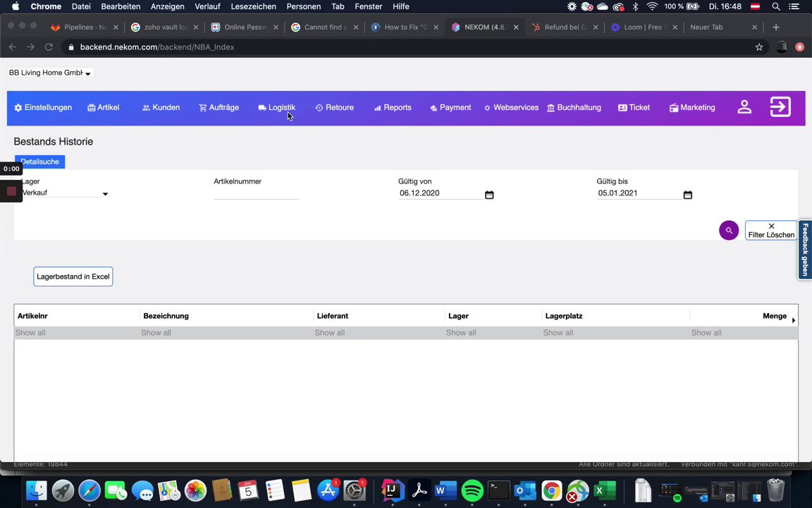Click the Show all filter under Lager column
The width and height of the screenshot is (812, 508).
pyautogui.click(x=493, y=333)
